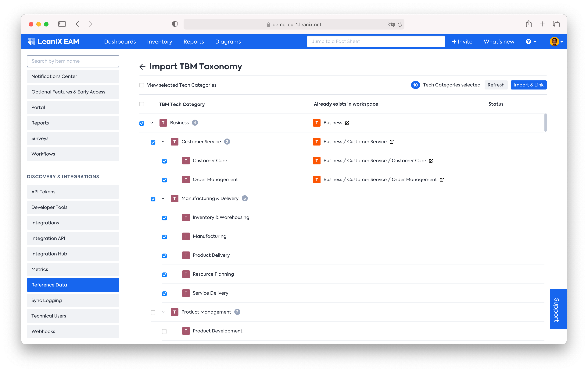Viewport: 588px width, 372px height.
Task: Click the orange T icon of existing Business
Action: pyautogui.click(x=317, y=123)
